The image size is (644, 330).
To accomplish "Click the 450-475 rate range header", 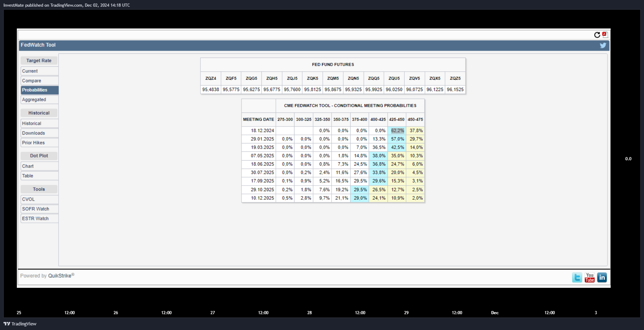I will (415, 119).
